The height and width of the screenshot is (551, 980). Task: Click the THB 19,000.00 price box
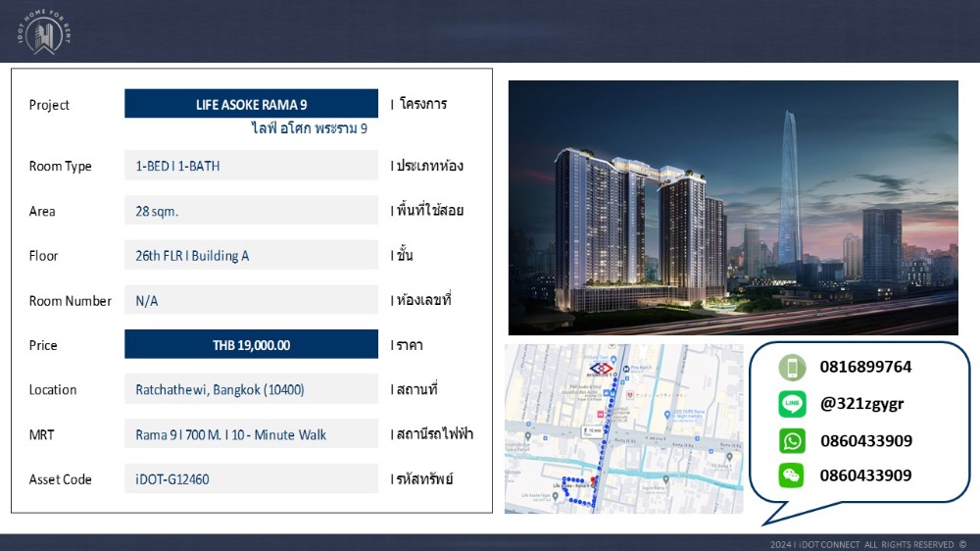point(251,345)
